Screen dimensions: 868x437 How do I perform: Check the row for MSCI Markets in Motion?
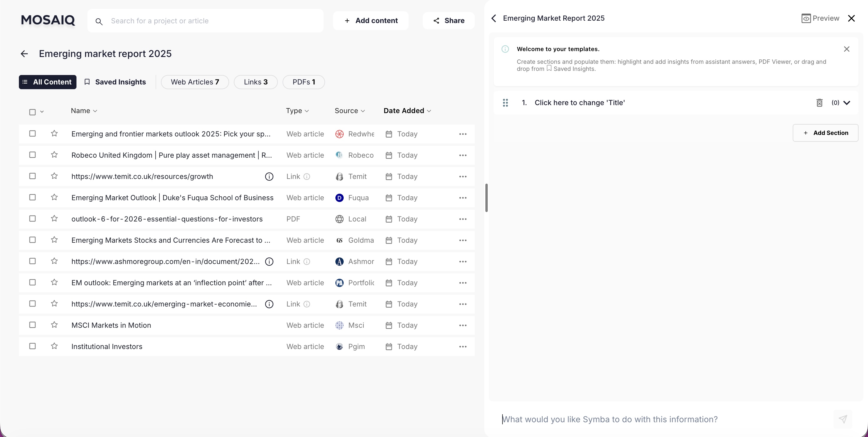coord(32,325)
